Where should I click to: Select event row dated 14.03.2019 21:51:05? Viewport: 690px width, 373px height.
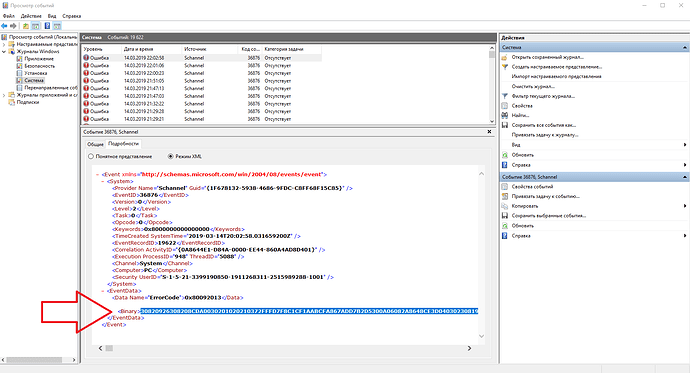click(202, 81)
